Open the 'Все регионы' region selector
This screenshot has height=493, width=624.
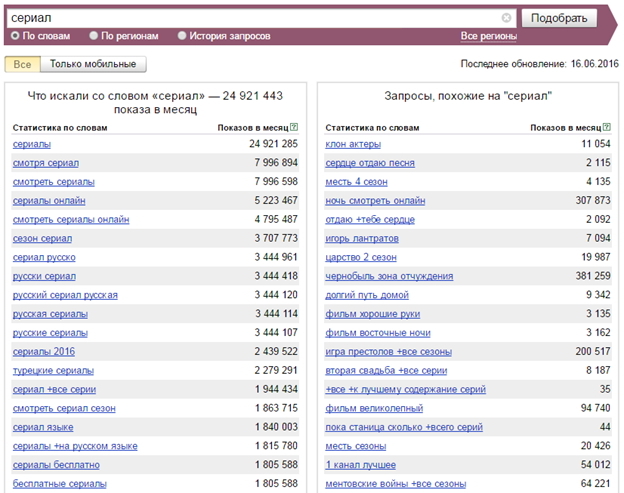(x=489, y=36)
